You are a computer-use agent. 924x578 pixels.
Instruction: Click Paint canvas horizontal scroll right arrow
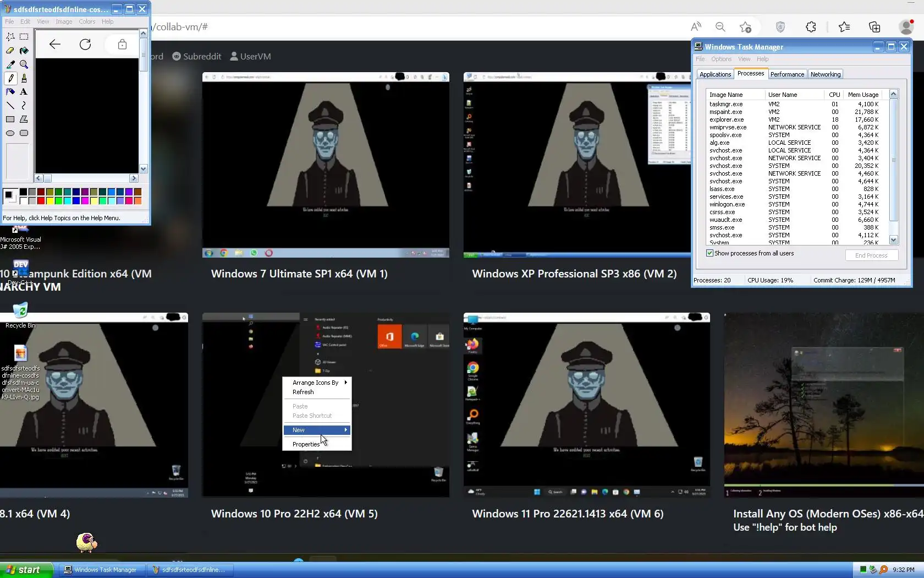(134, 178)
